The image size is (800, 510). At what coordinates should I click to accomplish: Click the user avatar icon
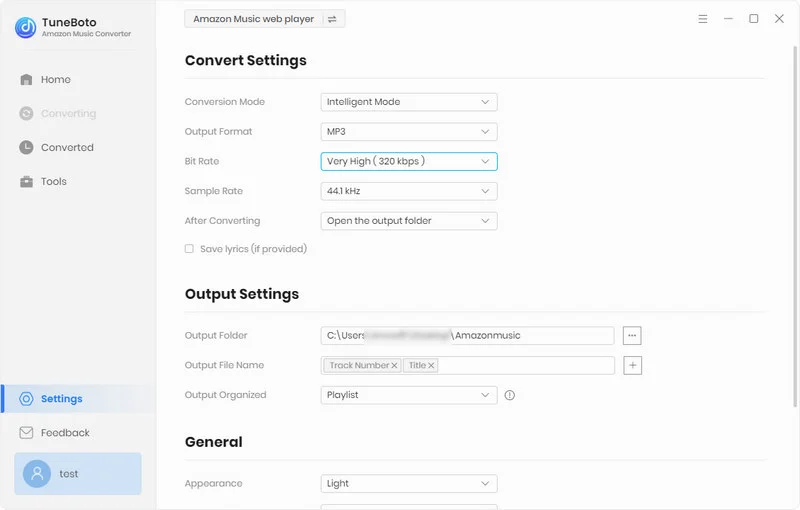(x=37, y=474)
